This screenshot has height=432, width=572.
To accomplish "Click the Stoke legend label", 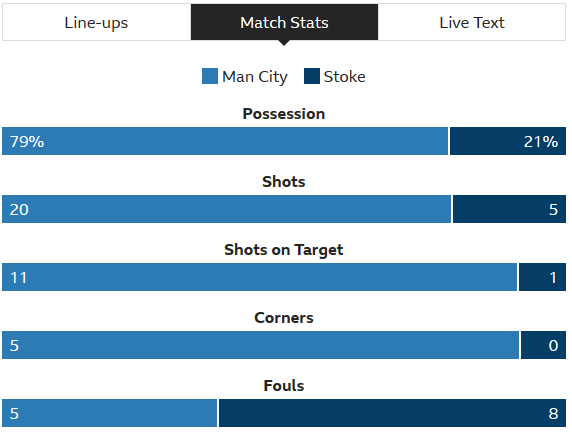I will point(344,77).
